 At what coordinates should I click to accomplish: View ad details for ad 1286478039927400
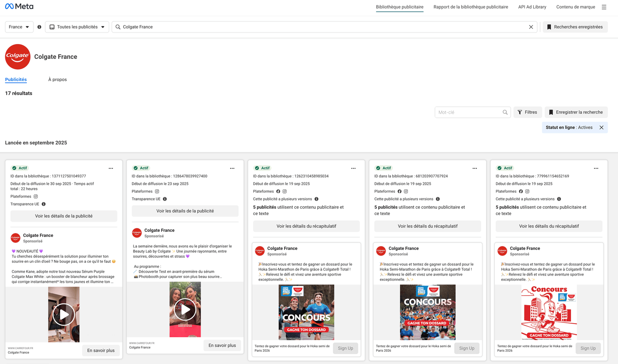click(x=185, y=211)
